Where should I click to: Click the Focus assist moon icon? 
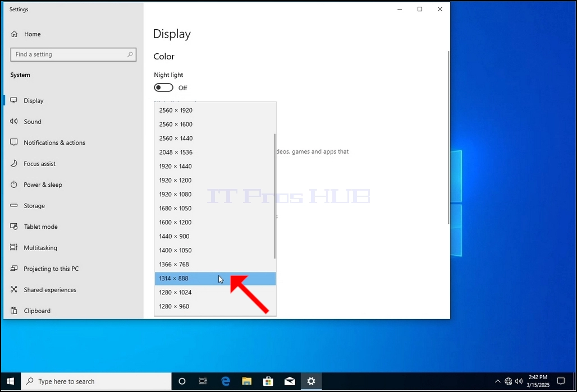click(14, 163)
